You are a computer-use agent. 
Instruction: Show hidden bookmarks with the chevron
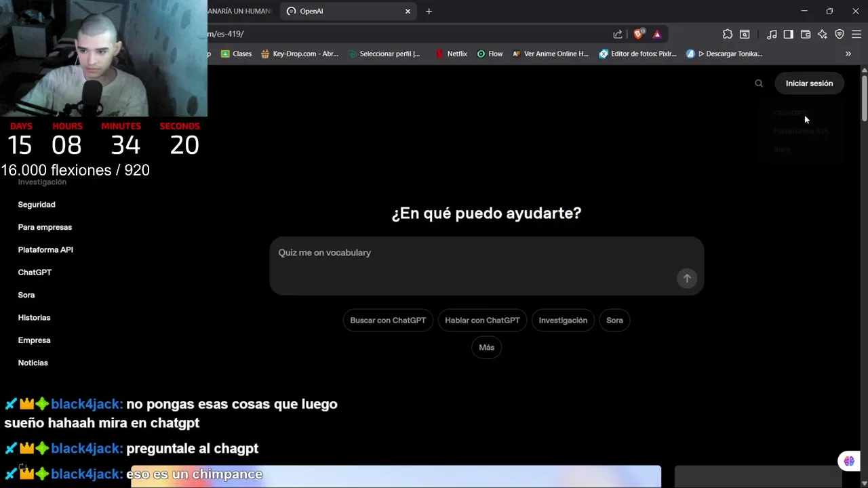pos(848,54)
